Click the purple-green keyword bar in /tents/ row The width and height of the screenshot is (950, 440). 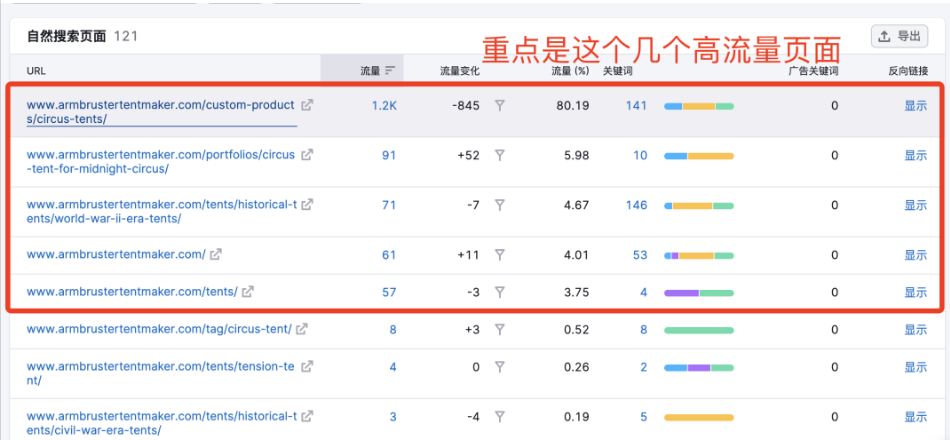(x=698, y=293)
